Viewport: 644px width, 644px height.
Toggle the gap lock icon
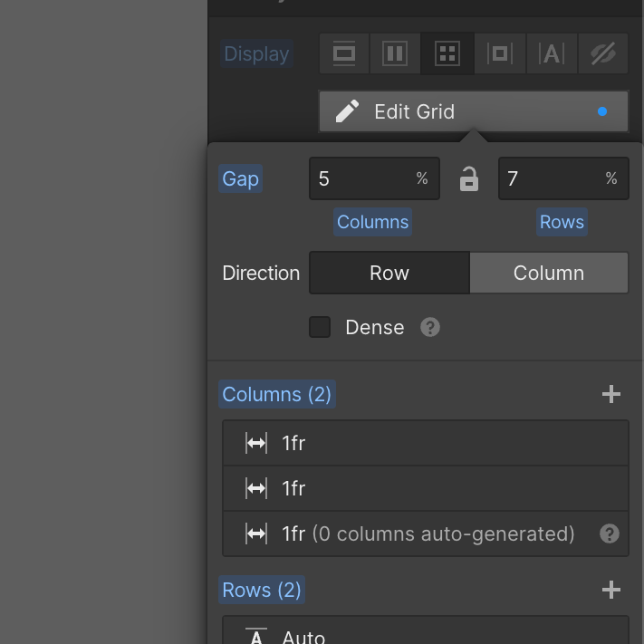[x=469, y=179]
